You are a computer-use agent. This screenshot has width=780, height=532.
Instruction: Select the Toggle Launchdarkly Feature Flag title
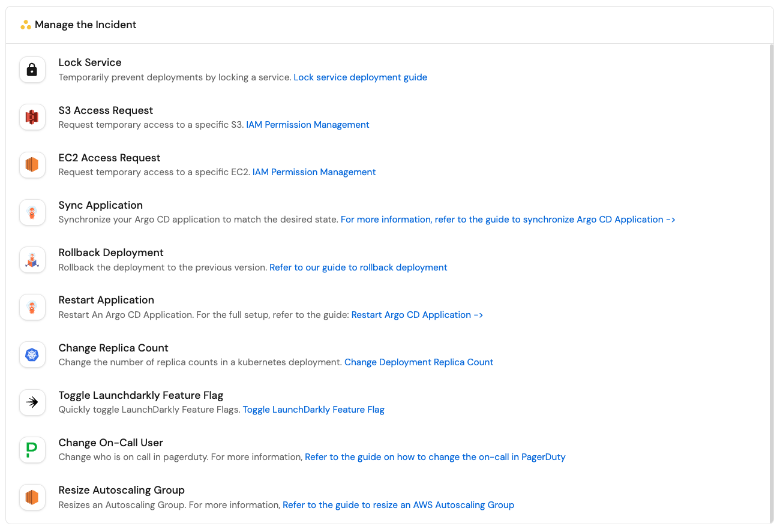(x=141, y=395)
